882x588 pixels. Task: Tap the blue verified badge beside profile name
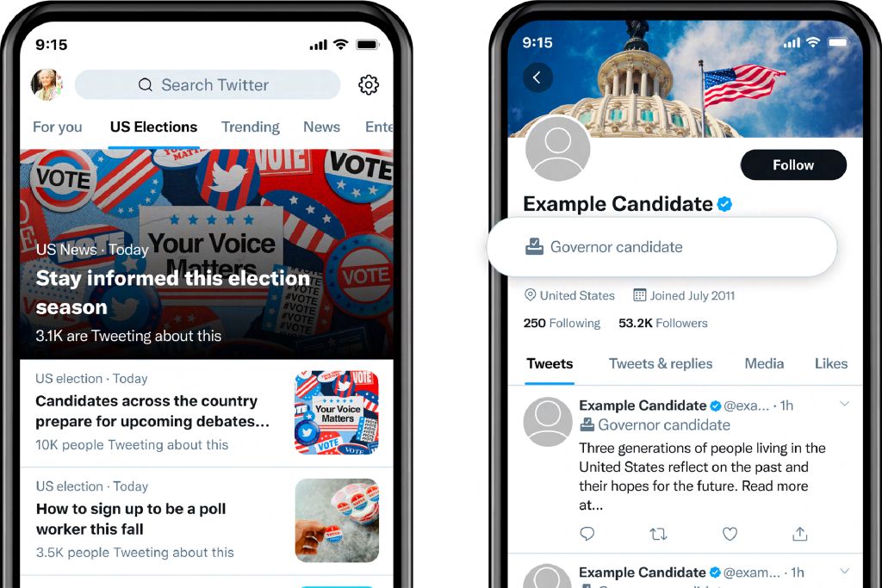tap(724, 204)
